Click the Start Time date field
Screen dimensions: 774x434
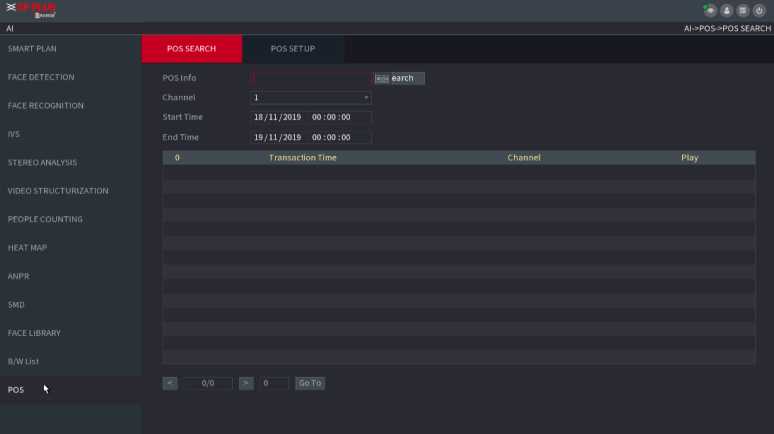[x=311, y=117]
